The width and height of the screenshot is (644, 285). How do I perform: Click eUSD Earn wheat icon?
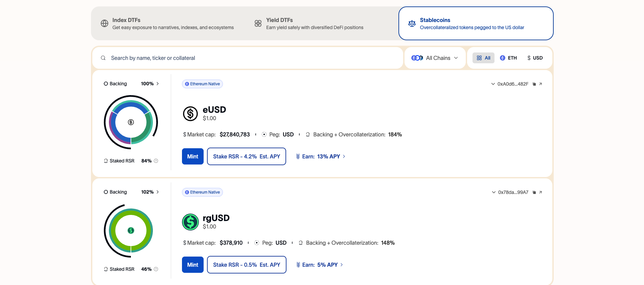[x=298, y=156]
